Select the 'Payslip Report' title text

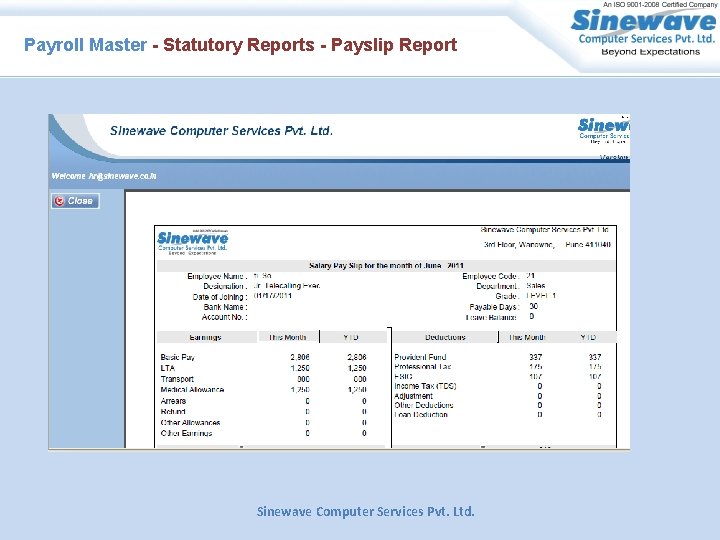pos(394,45)
